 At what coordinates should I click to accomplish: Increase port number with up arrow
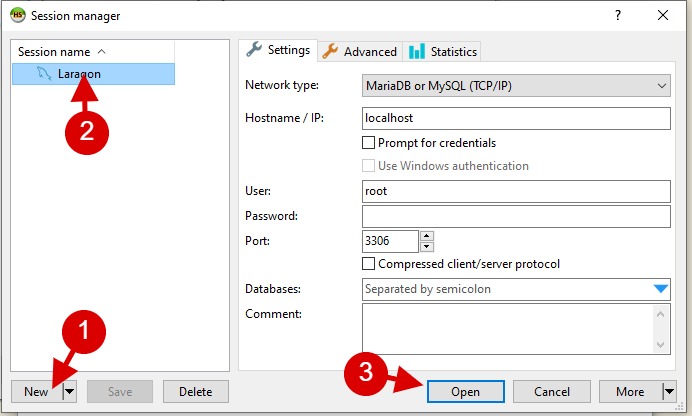click(x=426, y=236)
